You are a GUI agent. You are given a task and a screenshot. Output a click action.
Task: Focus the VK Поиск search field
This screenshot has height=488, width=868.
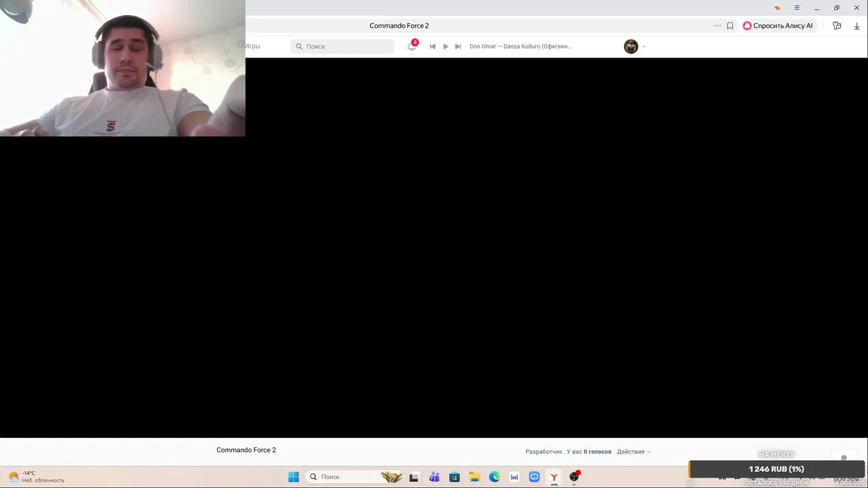(x=342, y=46)
